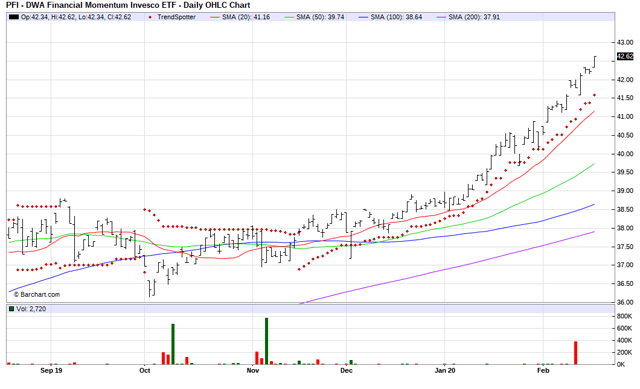Click the 40.50 price axis label
This screenshot has width=640, height=389.
coord(625,135)
